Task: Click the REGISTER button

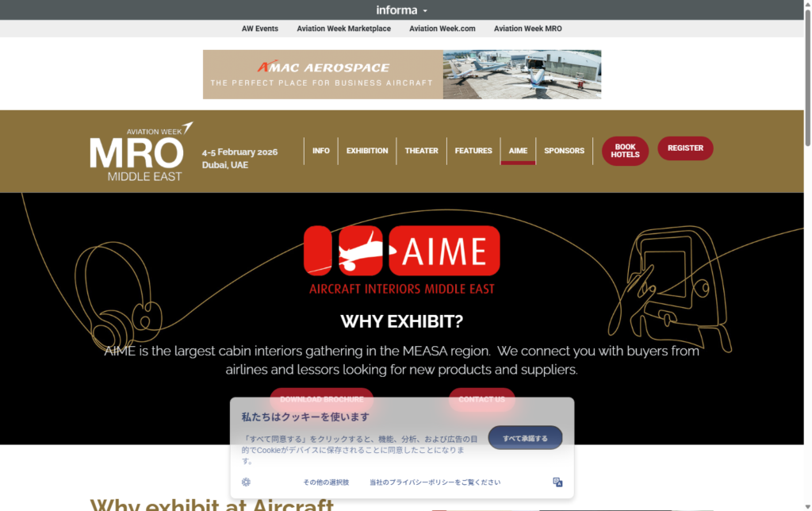Action: pos(685,148)
